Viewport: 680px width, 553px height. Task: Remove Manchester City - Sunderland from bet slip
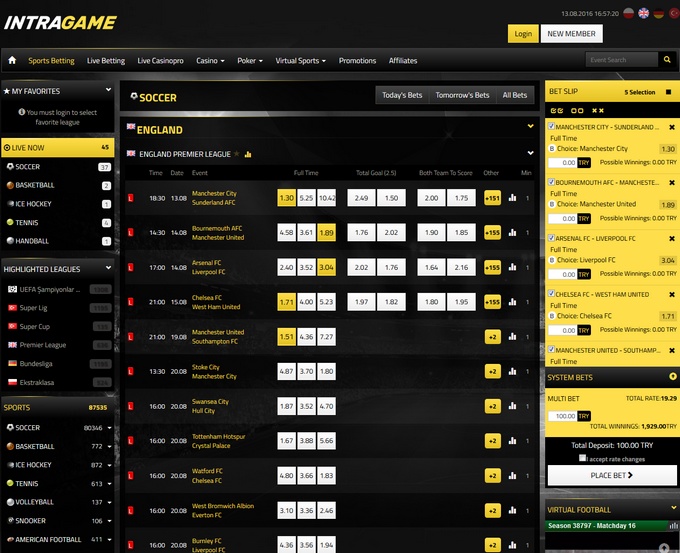672,127
